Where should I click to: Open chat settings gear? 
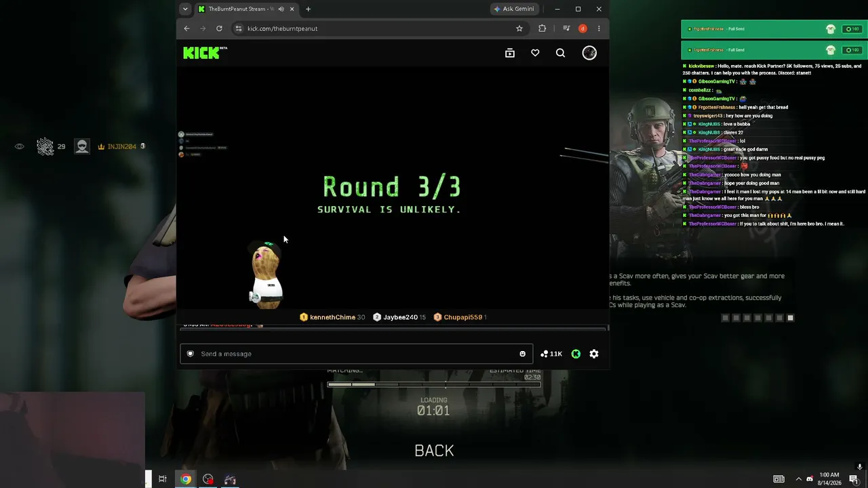click(x=594, y=354)
